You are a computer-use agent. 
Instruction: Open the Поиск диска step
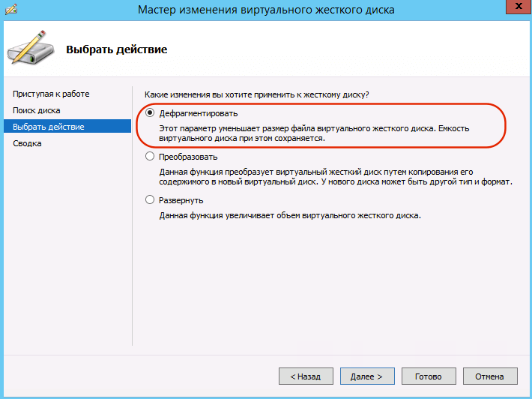(x=37, y=110)
